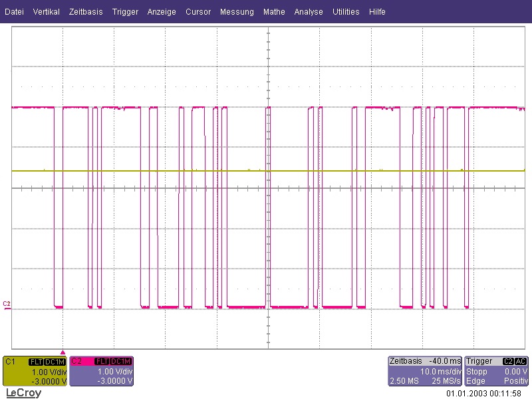Click the DC1M coupling badge in C1 box
This screenshot has height=399, width=532.
pos(55,362)
